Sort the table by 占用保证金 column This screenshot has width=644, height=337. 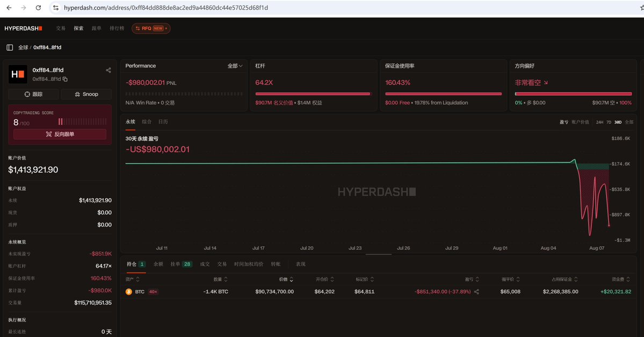(x=565, y=279)
